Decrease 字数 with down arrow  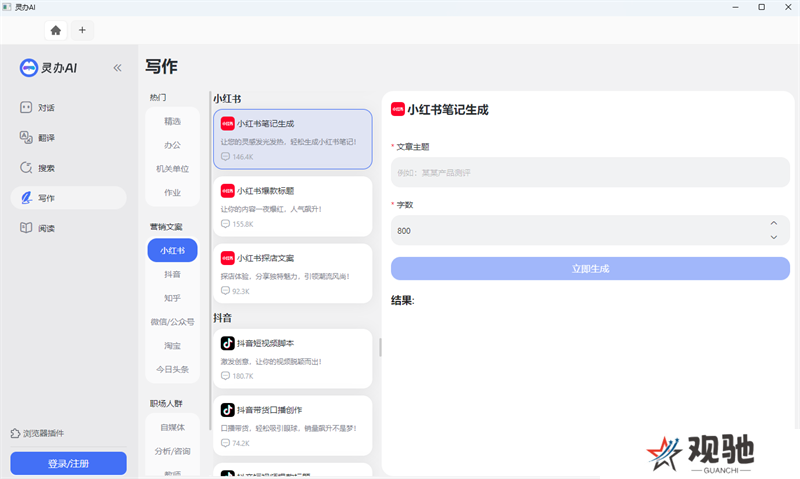773,237
